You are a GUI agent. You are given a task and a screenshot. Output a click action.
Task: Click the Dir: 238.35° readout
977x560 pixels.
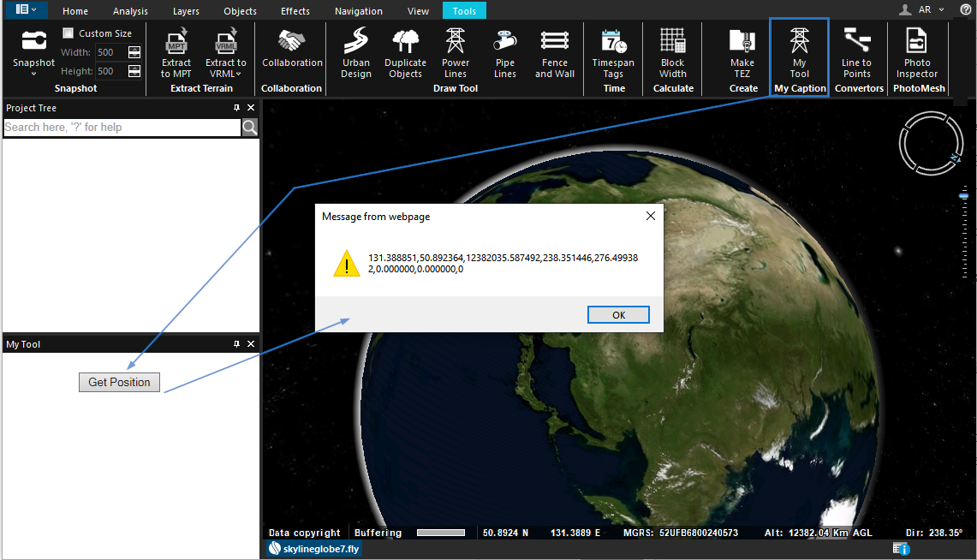(934, 533)
